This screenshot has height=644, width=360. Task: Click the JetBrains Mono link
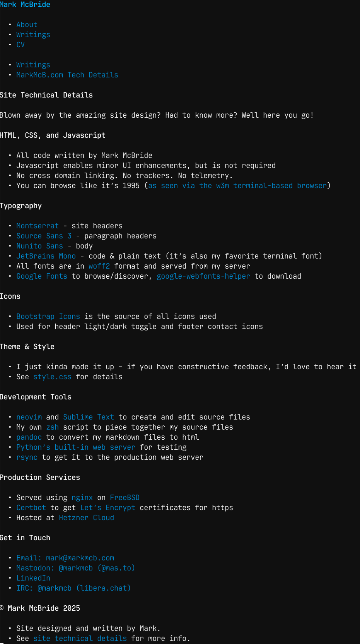click(x=46, y=256)
